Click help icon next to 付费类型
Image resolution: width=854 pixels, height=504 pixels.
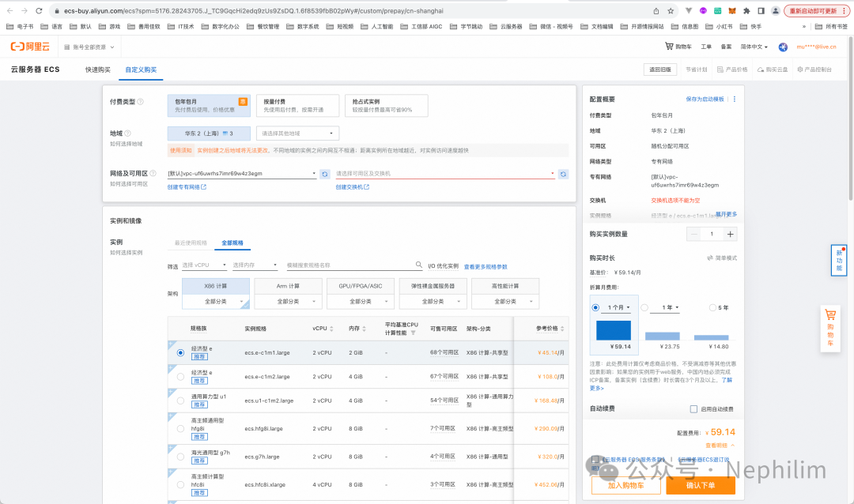tap(141, 102)
